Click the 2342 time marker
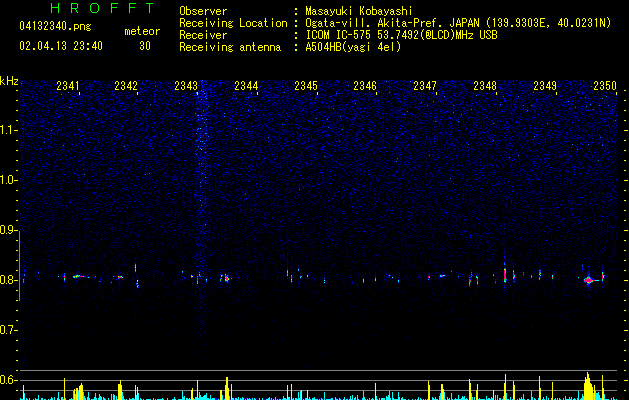629x400 pixels. 126,85
